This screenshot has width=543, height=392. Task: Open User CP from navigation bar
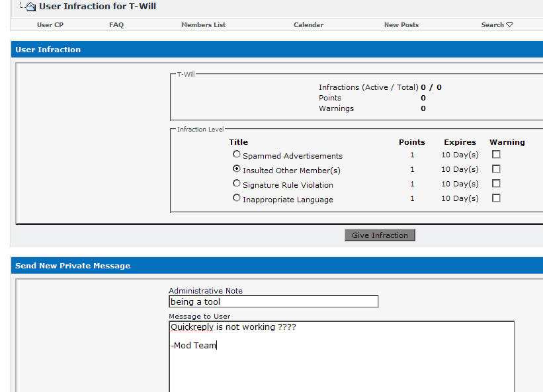pos(50,25)
